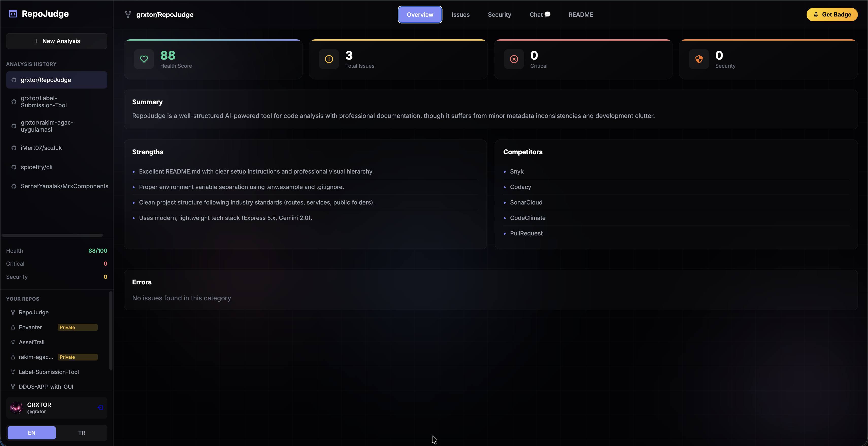Click the lock icon beside Envanter repo
Viewport: 868px width, 446px height.
click(13, 327)
